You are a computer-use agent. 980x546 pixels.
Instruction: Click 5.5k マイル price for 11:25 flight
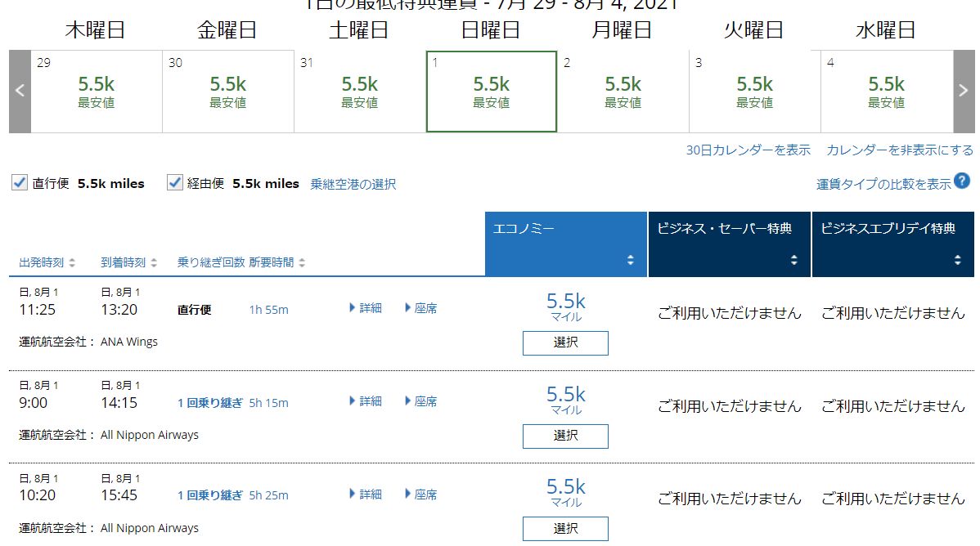[x=566, y=307]
